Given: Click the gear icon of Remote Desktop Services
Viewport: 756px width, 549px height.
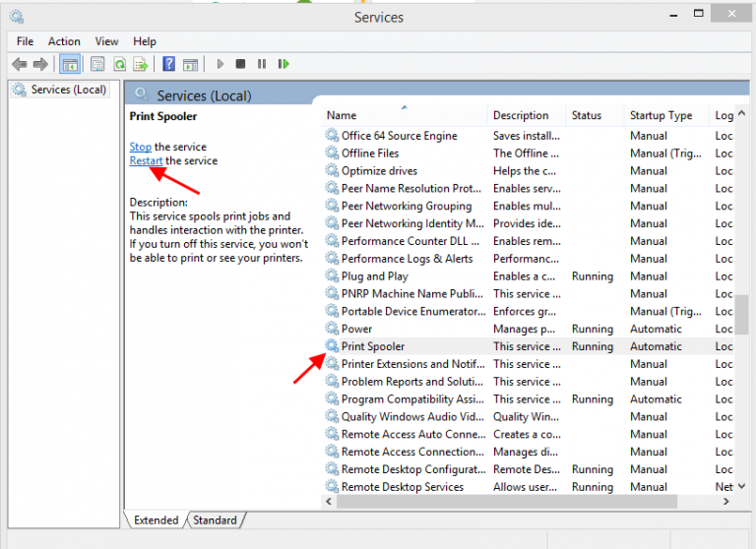Looking at the screenshot, I should point(332,486).
